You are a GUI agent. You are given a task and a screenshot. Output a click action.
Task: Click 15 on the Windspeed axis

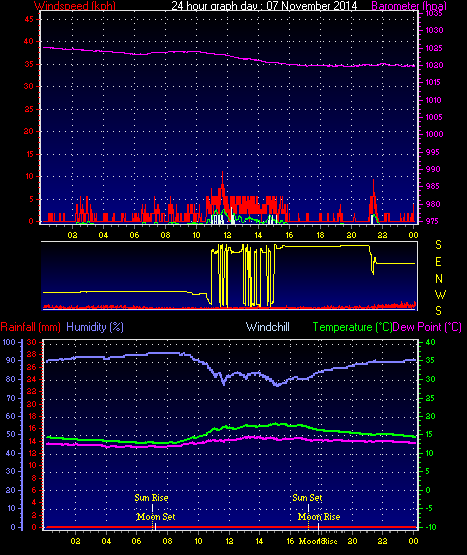29,154
